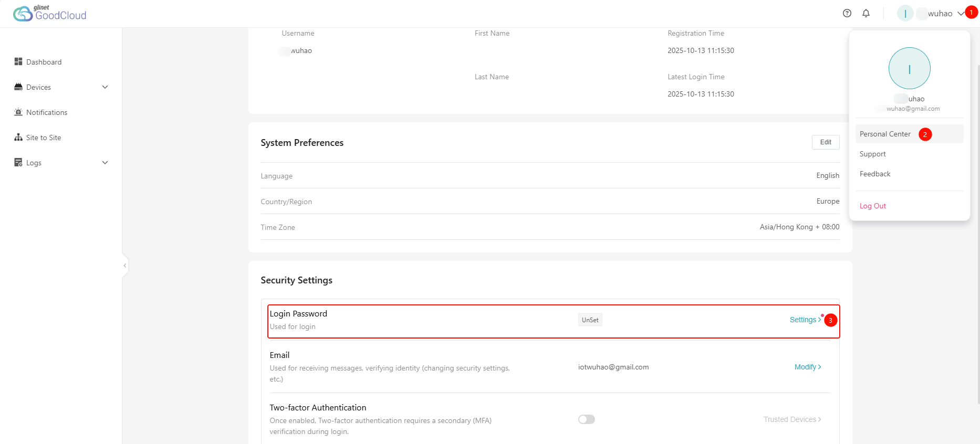Open Feedback from the user menu
Viewport: 980px width, 444px height.
point(875,174)
